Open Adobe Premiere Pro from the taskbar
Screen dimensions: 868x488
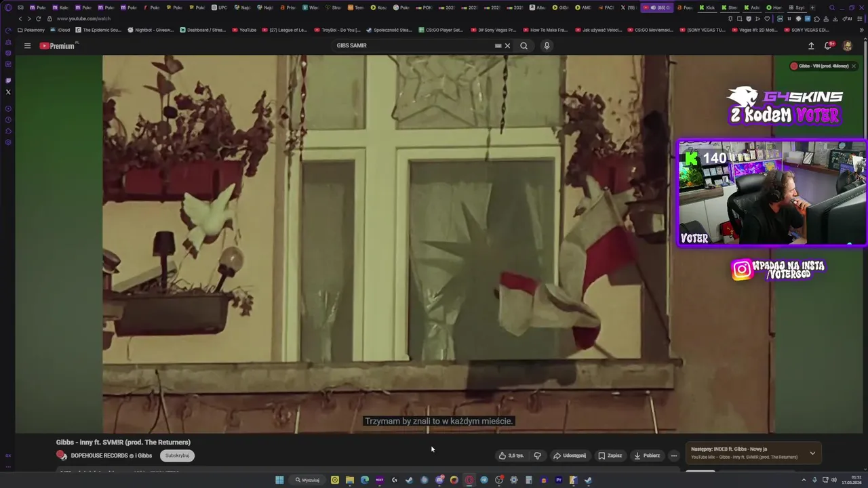pos(559,480)
